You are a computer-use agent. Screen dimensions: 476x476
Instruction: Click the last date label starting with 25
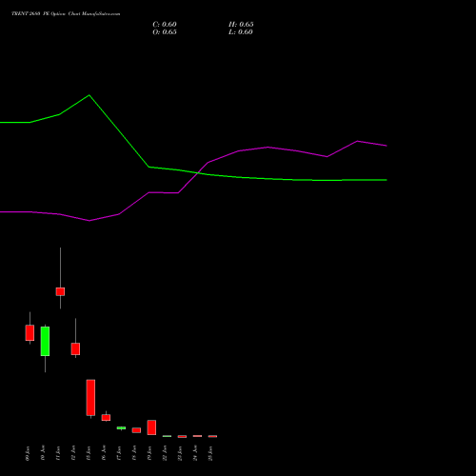coord(210,453)
